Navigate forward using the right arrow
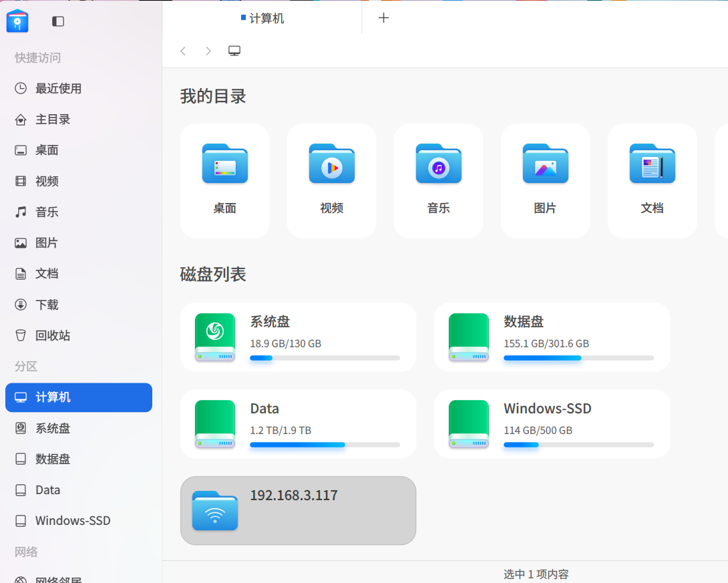The height and width of the screenshot is (583, 728). pos(208,50)
